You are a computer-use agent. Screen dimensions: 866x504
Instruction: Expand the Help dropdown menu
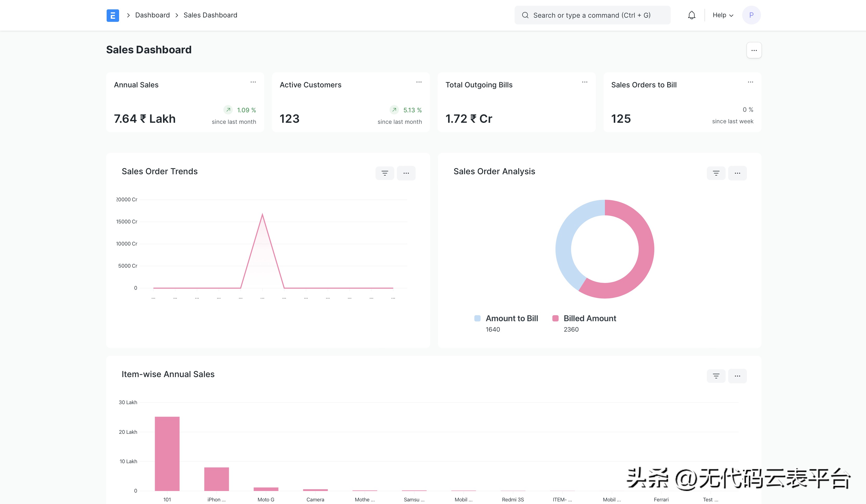[723, 15]
